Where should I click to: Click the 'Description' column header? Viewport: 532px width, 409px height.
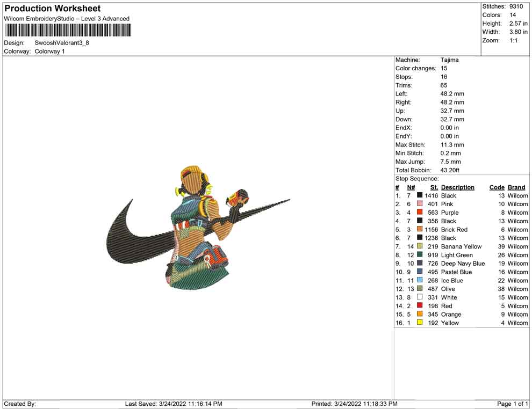[458, 187]
